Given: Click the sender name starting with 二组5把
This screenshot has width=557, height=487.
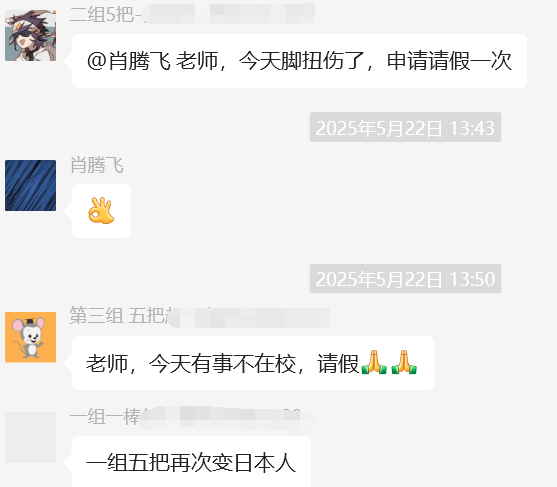Looking at the screenshot, I should coord(192,14).
